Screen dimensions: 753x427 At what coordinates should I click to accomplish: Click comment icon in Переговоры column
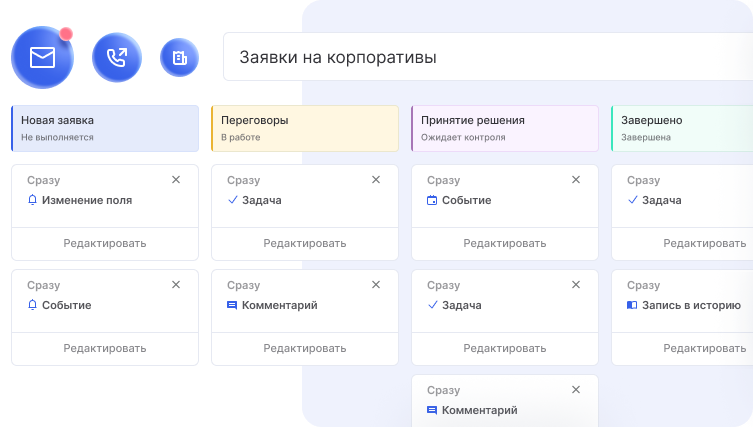(x=232, y=305)
